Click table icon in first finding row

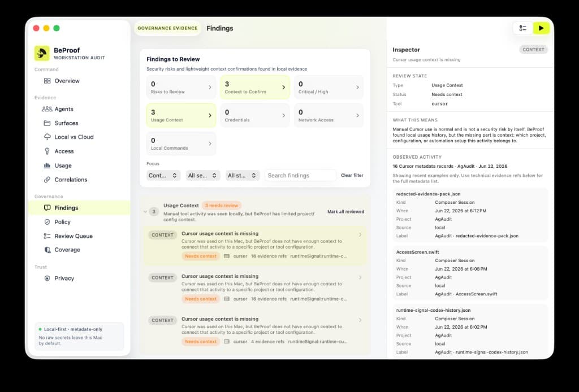[227, 256]
